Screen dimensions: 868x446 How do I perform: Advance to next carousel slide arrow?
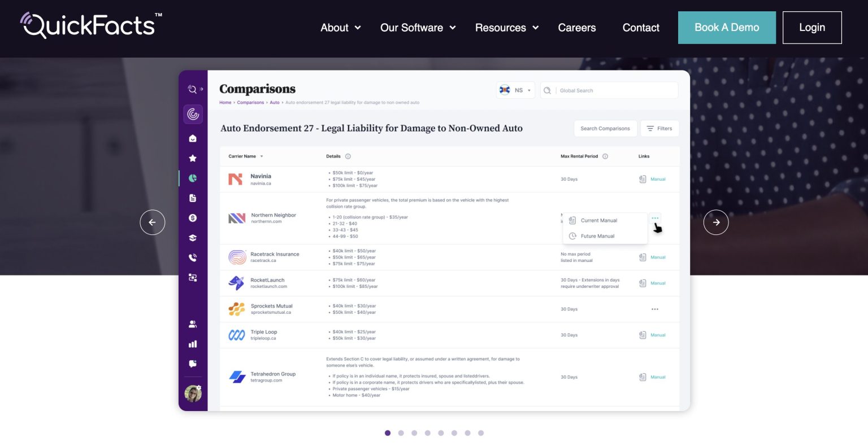click(716, 222)
